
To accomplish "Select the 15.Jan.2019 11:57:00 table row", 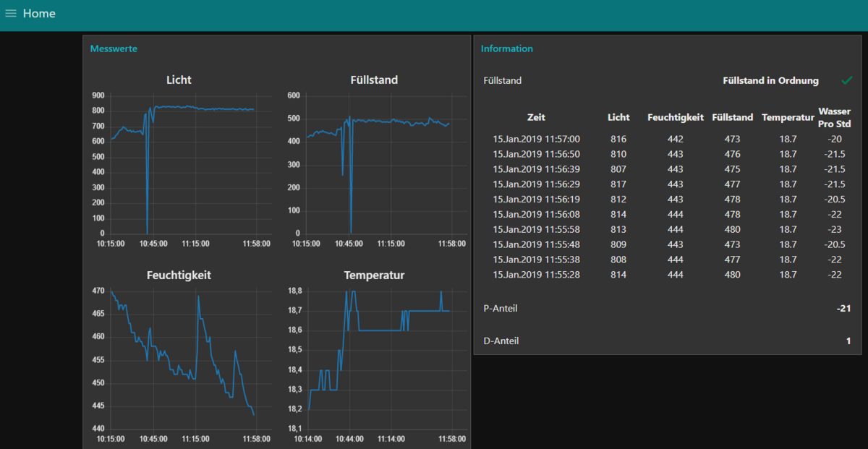I will pos(536,139).
